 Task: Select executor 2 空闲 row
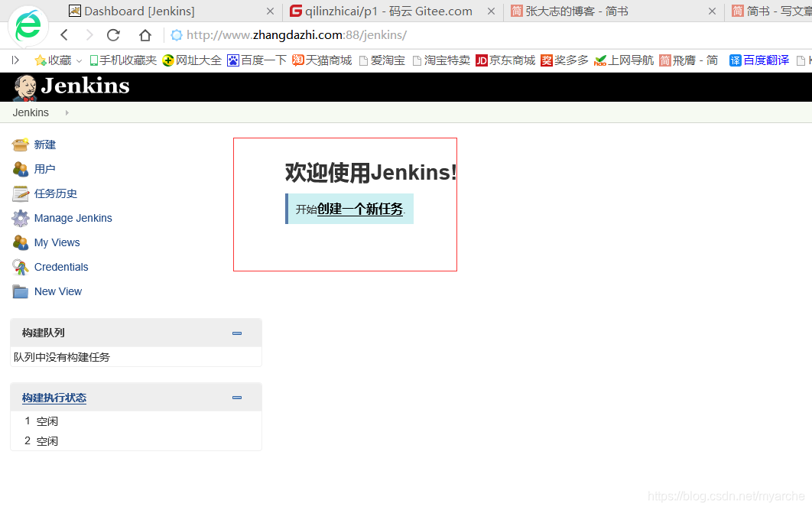coord(135,441)
